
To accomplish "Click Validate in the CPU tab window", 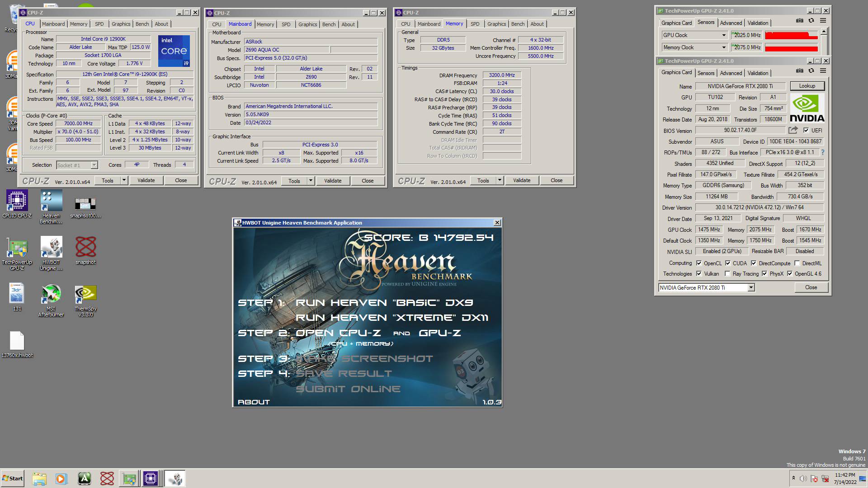I will click(x=146, y=180).
